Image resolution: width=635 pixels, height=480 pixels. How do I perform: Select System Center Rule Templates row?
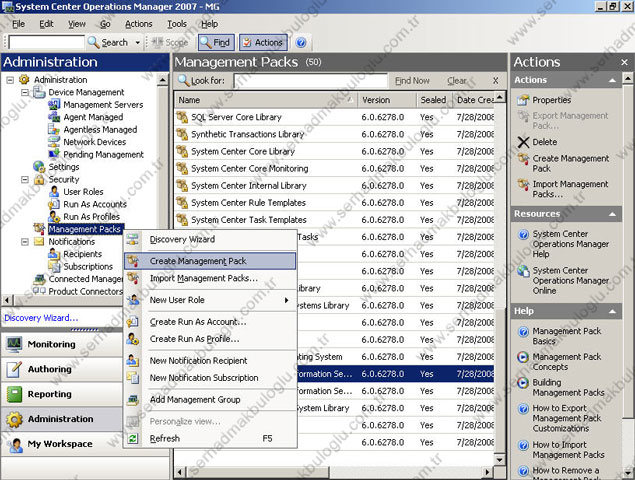pyautogui.click(x=335, y=203)
